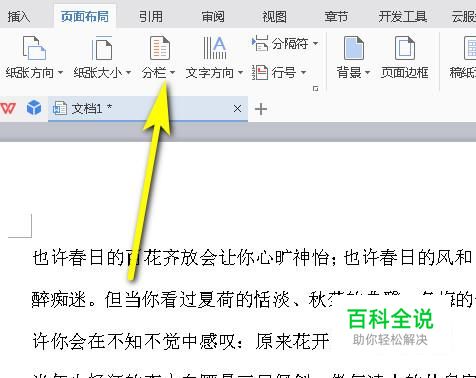This screenshot has width=476, height=378.
Task: Click the page border icon
Action: (x=405, y=48)
